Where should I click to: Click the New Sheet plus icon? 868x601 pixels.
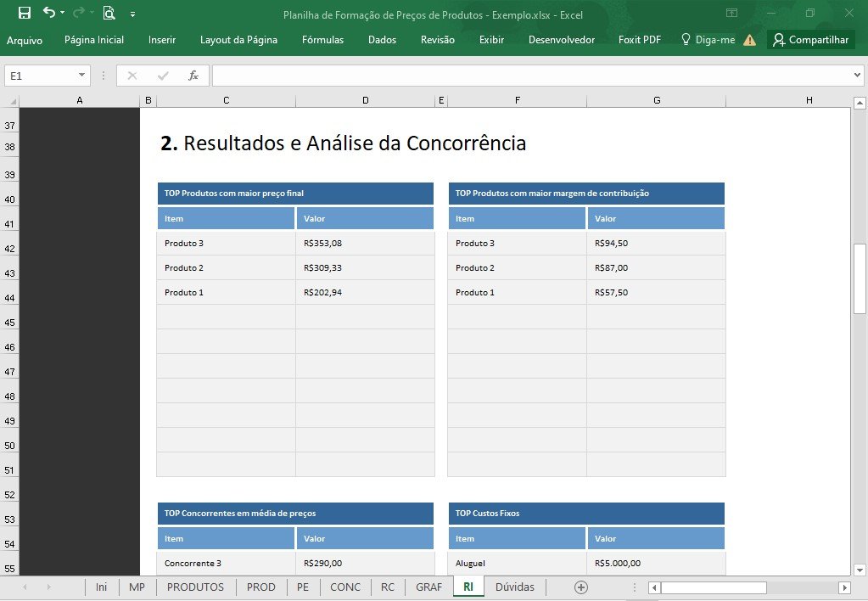[x=580, y=587]
